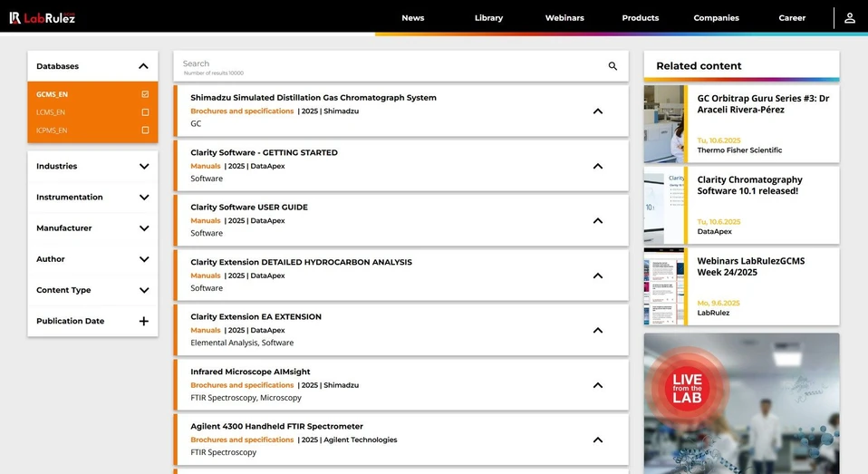Click 'Thermo Fisher Scientific' in Related content
This screenshot has height=474, width=868.
[x=739, y=150]
